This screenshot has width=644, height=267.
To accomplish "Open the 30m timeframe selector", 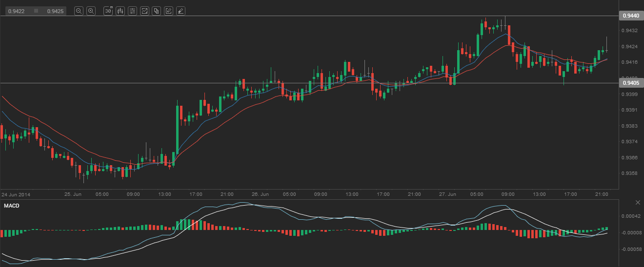I will click(108, 11).
